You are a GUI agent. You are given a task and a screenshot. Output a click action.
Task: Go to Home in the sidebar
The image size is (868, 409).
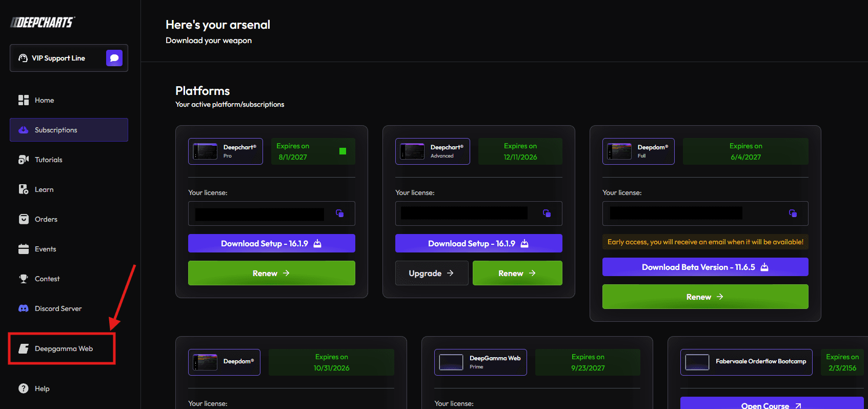coord(69,100)
